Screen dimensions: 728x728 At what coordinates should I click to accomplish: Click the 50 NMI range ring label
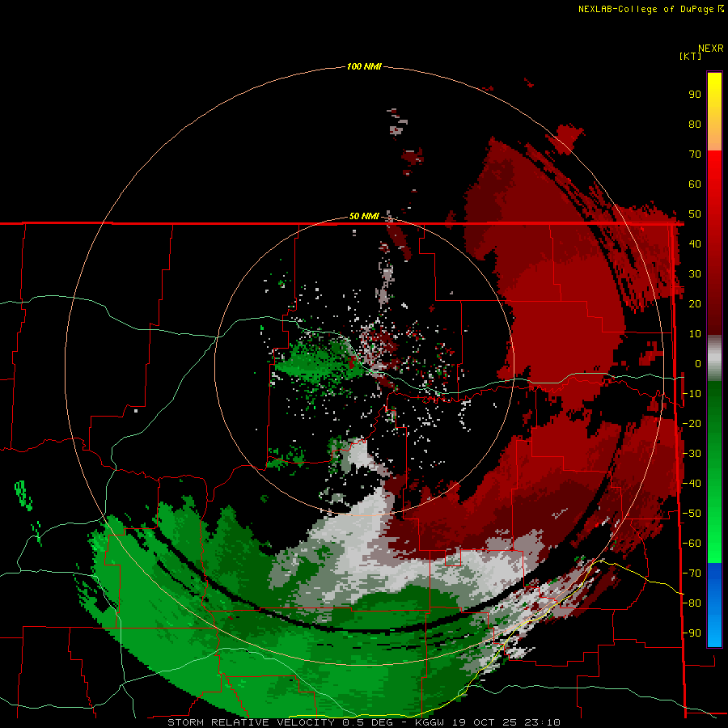pos(364,216)
